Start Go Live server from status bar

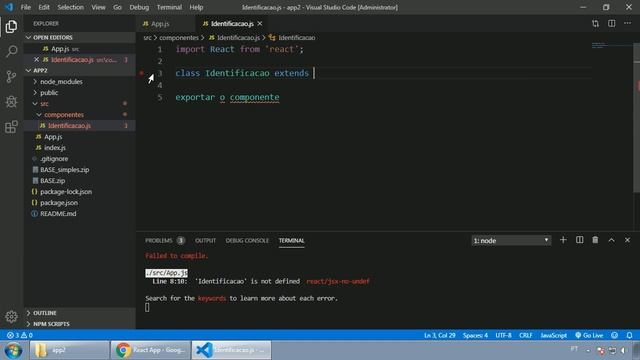pos(589,335)
